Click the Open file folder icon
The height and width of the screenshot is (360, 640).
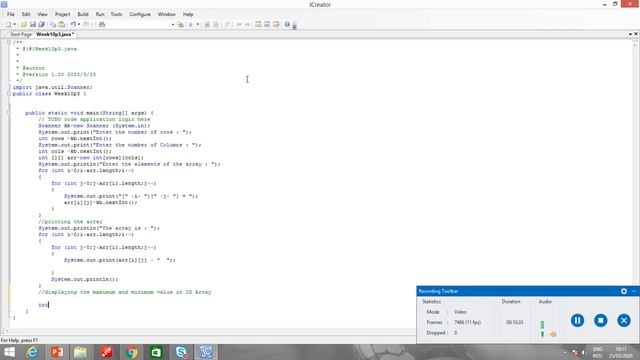[24, 24]
